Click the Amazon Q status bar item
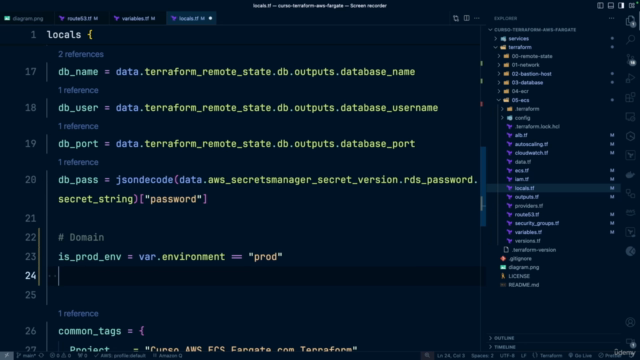Screen dimensions: 640x360 coord(168,356)
